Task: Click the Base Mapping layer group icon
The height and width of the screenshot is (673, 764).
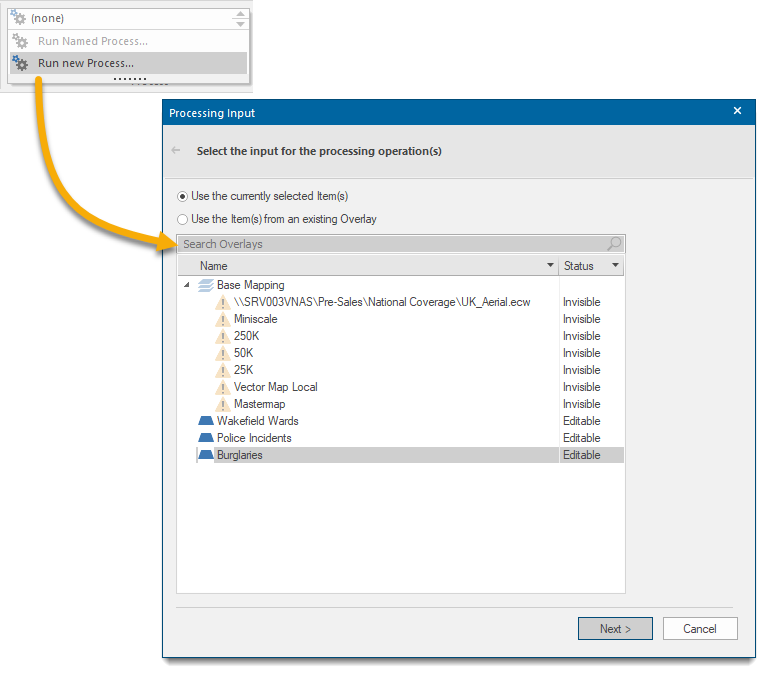Action: pyautogui.click(x=206, y=285)
